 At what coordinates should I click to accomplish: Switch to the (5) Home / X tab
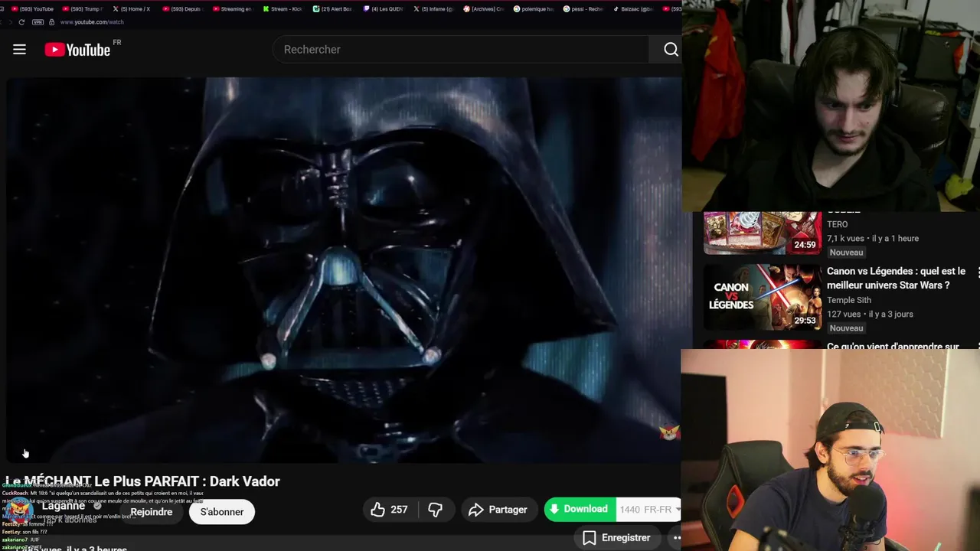[x=131, y=9]
